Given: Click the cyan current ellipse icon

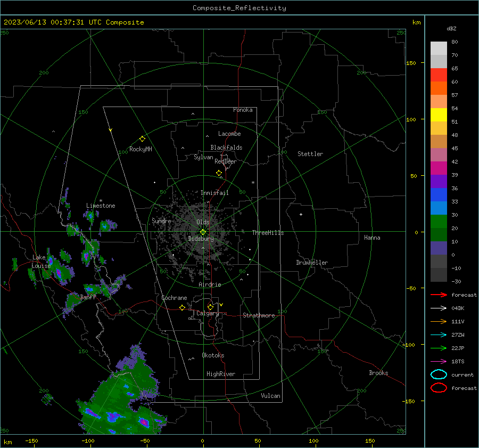Looking at the screenshot, I should coord(439,374).
